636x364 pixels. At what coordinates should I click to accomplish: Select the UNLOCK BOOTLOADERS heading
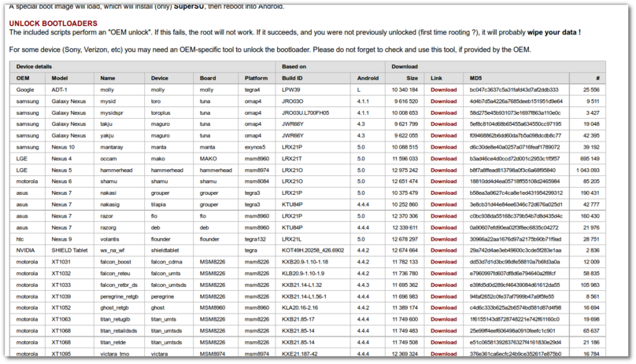click(53, 24)
